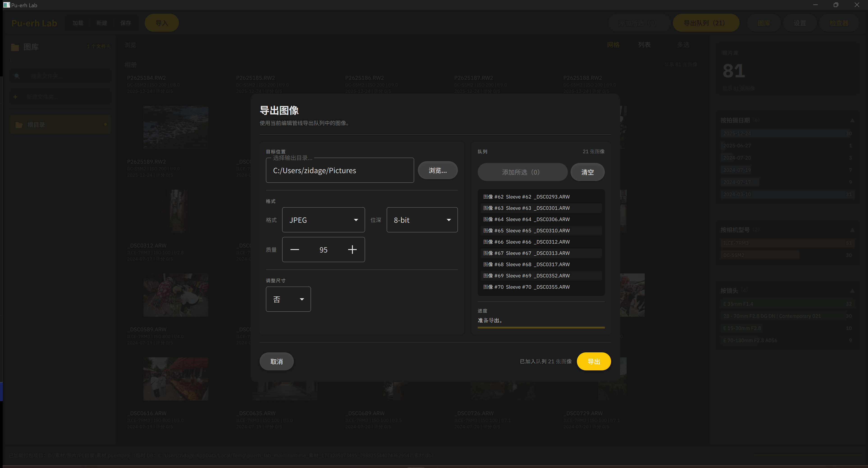Viewport: 868px width, 468px height.
Task: Click 浏览... to choose output directory
Action: click(437, 170)
